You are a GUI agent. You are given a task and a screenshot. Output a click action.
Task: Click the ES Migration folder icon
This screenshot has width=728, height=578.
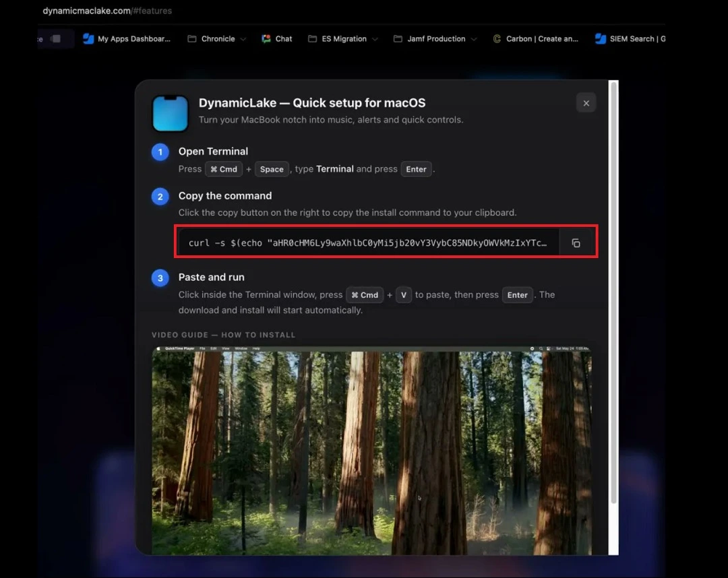[x=313, y=39]
